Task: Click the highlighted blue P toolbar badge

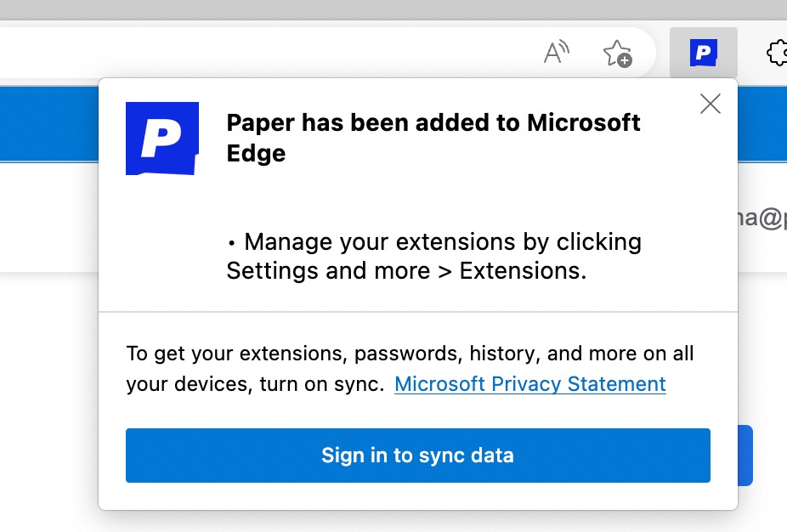Action: (703, 53)
